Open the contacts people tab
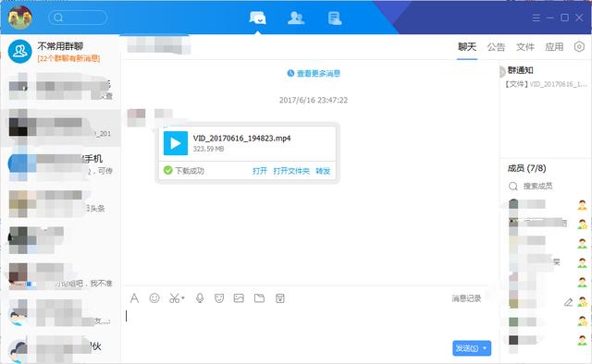Screen dimensions: 592x364 point(296,18)
